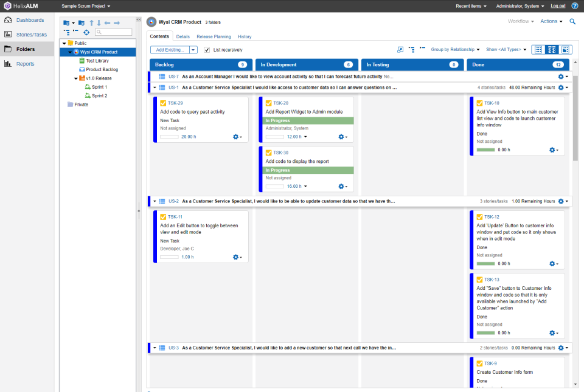584x392 pixels.
Task: Click the left arrow outdent folder icon
Action: pyautogui.click(x=107, y=23)
